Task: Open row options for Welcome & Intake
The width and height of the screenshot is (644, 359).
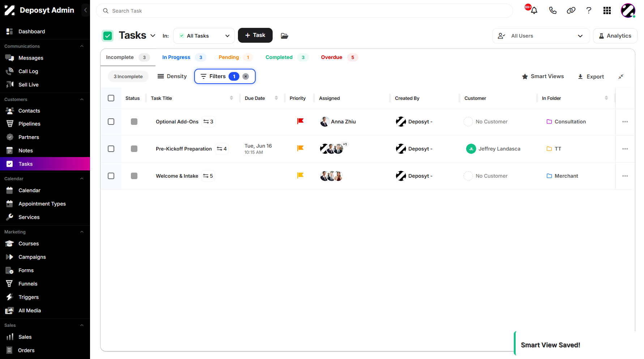Action: tap(625, 176)
